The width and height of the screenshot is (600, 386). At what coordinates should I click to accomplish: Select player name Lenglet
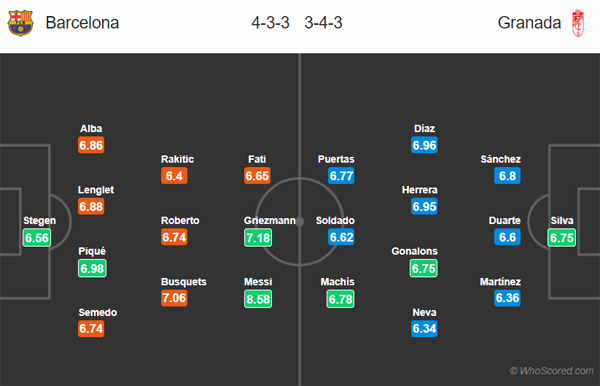96,190
